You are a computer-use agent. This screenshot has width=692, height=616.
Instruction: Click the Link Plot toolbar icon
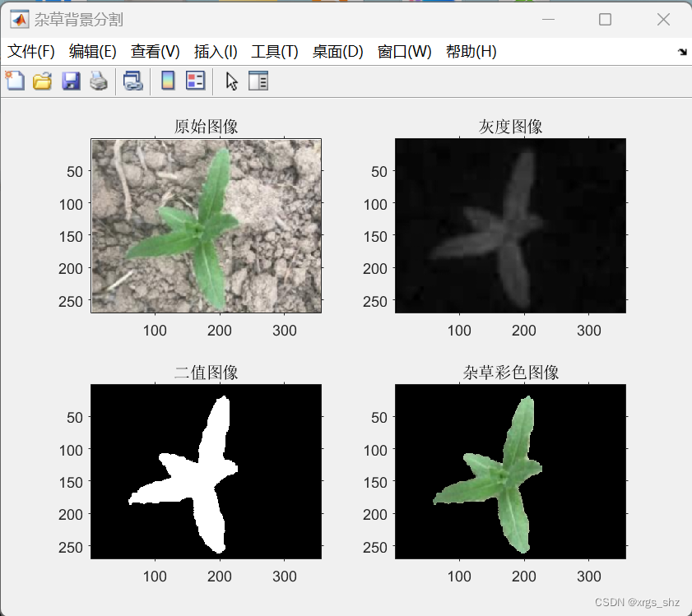click(132, 81)
